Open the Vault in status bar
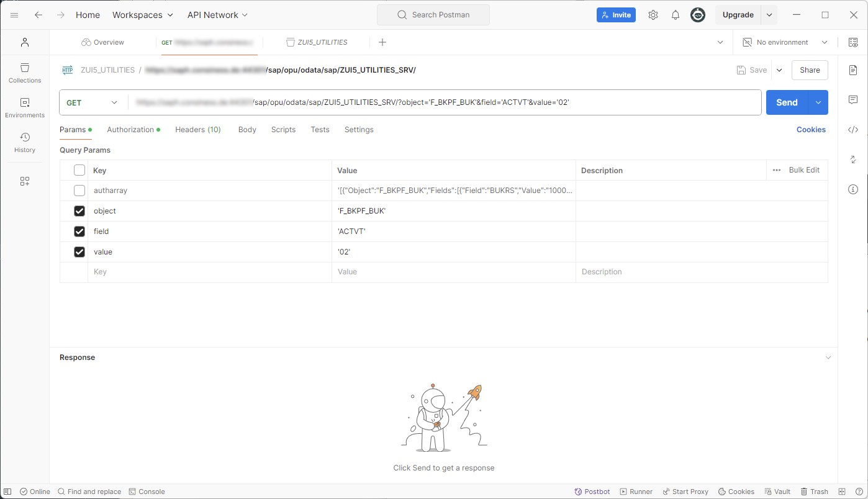Viewport: 868px width, 499px height. pyautogui.click(x=777, y=492)
